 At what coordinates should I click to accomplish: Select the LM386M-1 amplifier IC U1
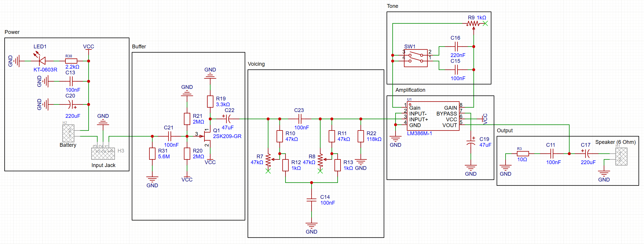tap(433, 116)
